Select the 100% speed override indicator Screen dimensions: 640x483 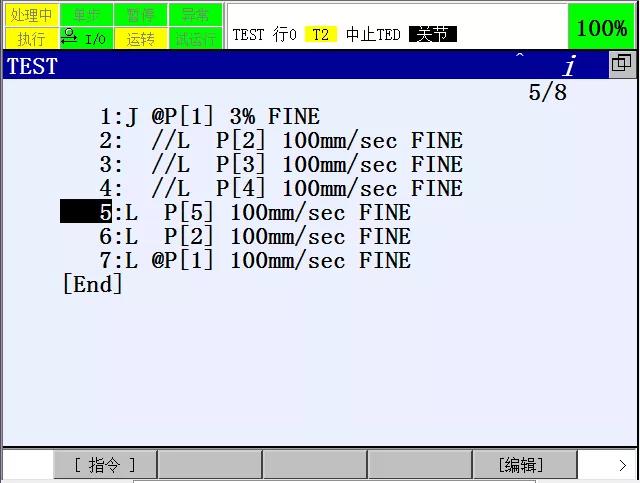602,28
